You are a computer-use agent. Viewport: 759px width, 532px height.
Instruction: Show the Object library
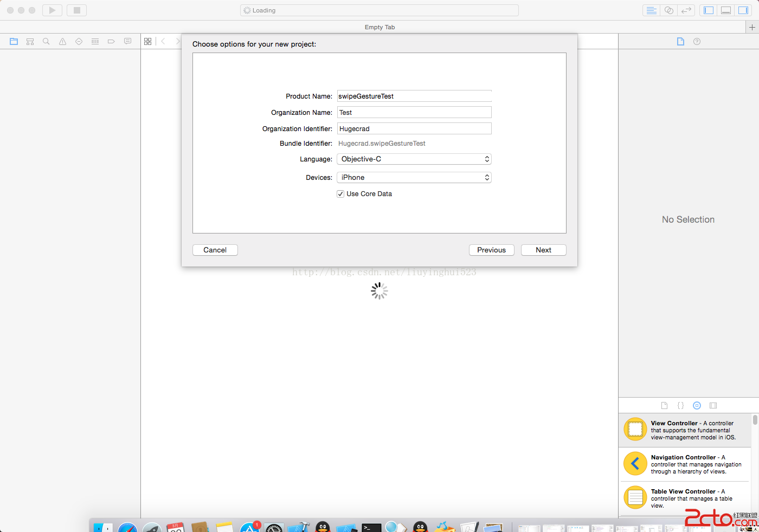[x=697, y=405]
